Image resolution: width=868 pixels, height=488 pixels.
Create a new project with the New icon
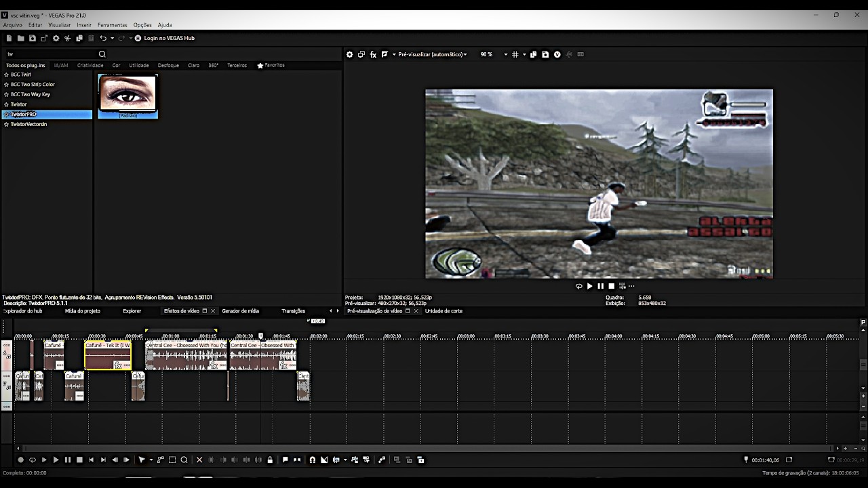9,39
